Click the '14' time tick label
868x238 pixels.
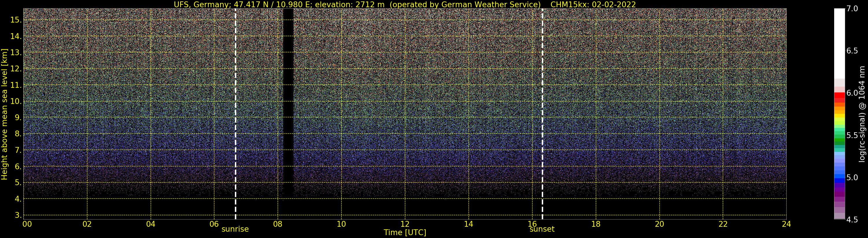pos(468,224)
